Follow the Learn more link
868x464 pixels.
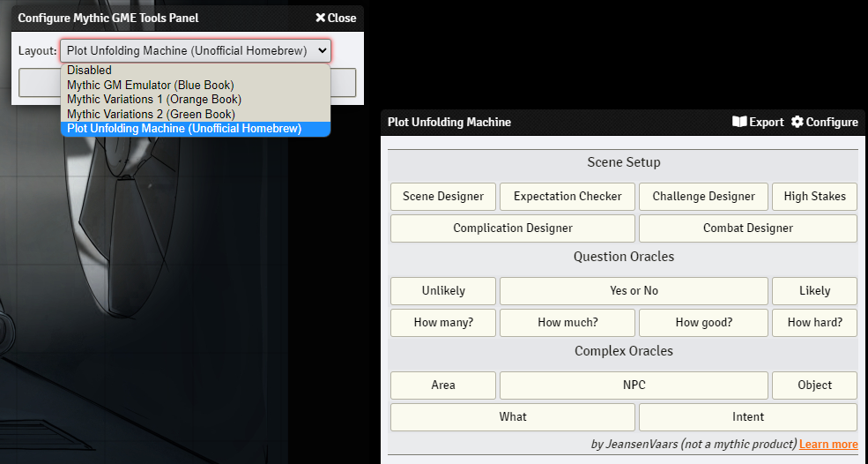tap(828, 445)
